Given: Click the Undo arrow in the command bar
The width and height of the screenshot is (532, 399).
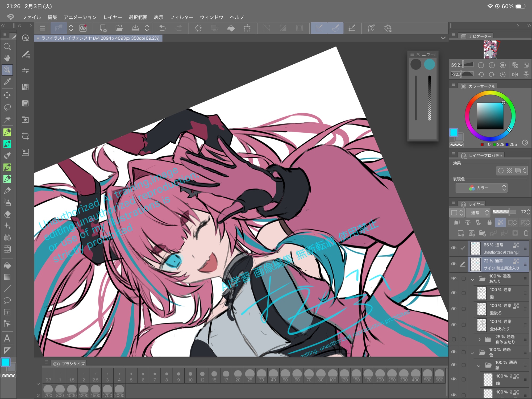Looking at the screenshot, I should (x=162, y=28).
